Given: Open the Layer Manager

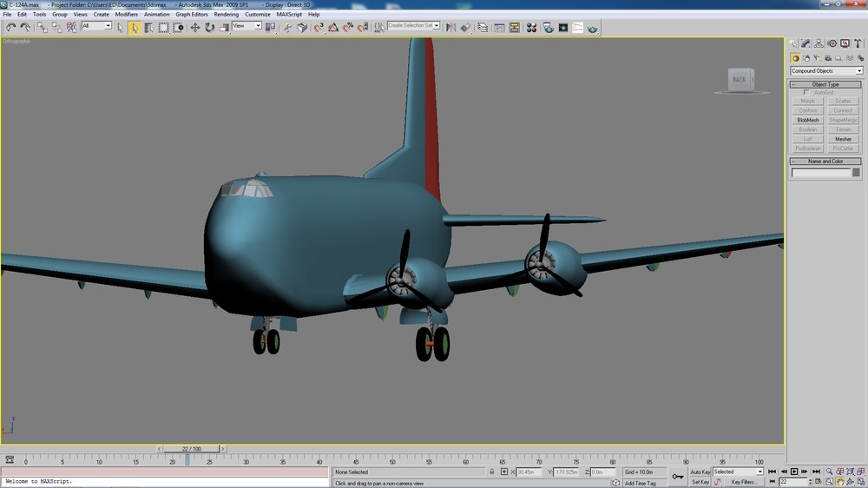Looking at the screenshot, I should click(x=483, y=27).
